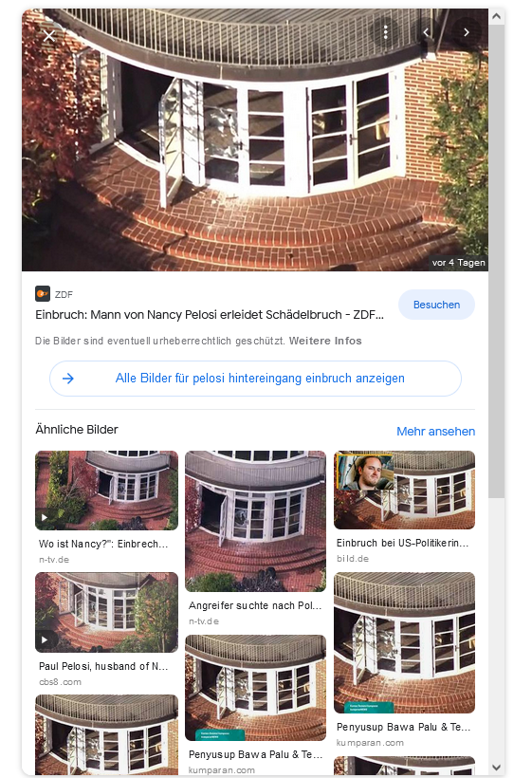Viewport: 532px width, 778px height.
Task: Close the image preview panel
Action: click(x=48, y=36)
